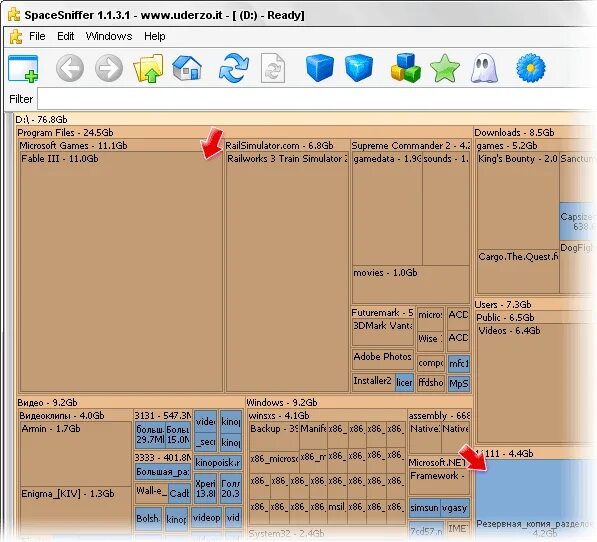Click the Home house icon
Viewport: 597px width, 542px height.
click(187, 68)
